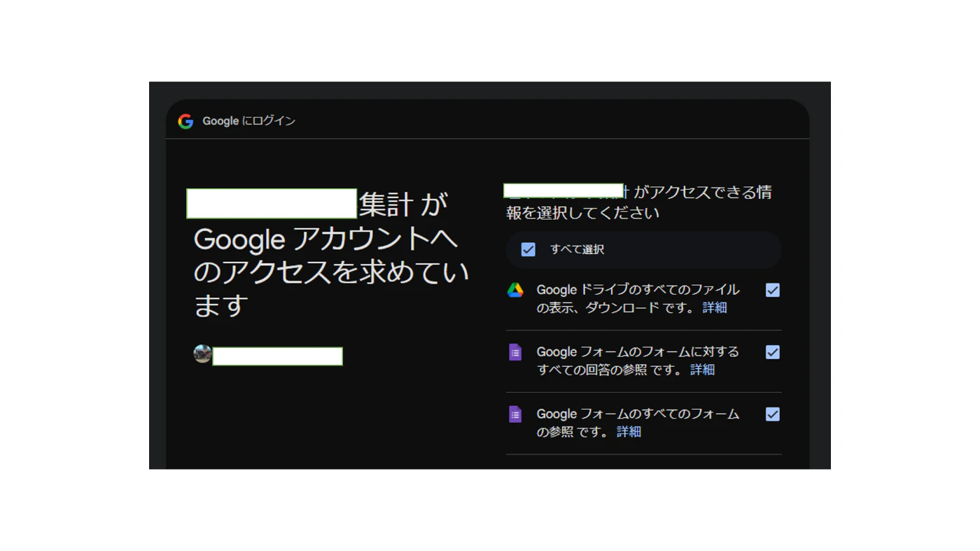Image resolution: width=980 pixels, height=551 pixels.
Task: Click the Forms icon beside すべてのフォームの参照
Action: click(x=515, y=414)
